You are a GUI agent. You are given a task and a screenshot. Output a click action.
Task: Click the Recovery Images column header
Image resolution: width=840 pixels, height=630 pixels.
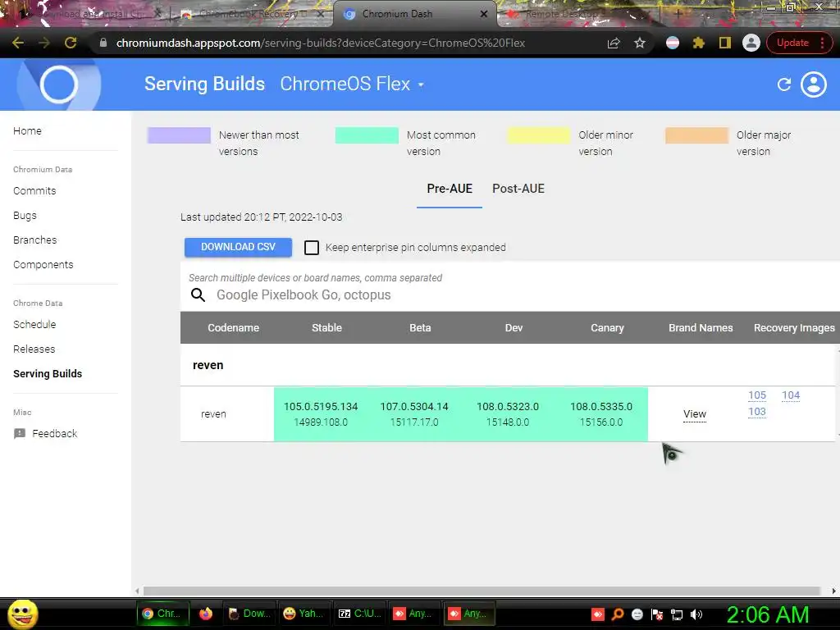[x=794, y=328]
